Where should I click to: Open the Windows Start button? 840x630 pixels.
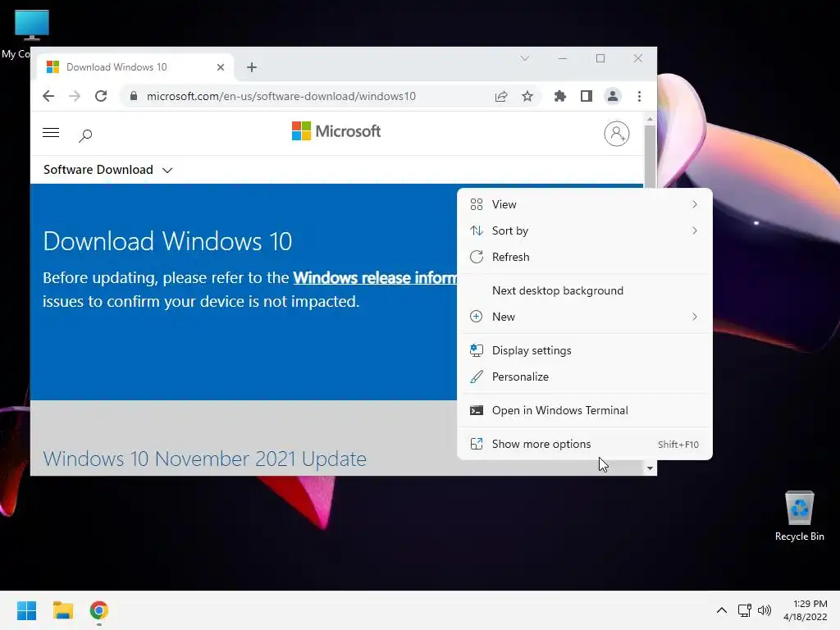[26, 610]
